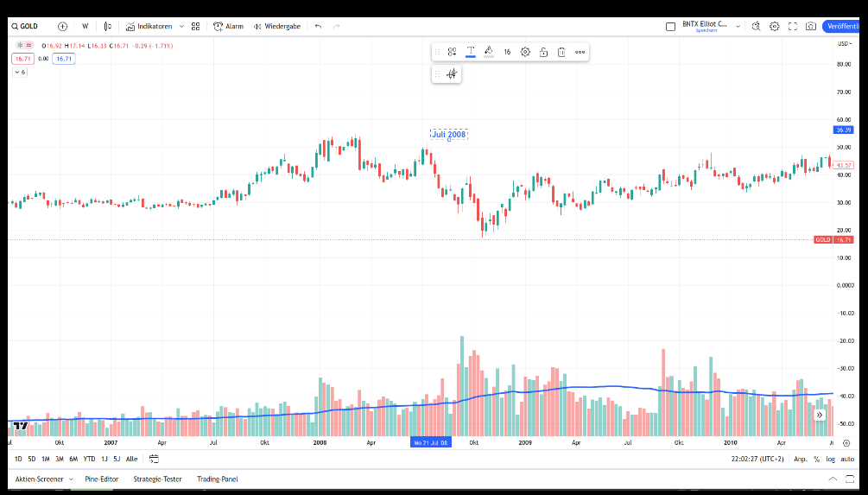Toggle auto scale on price axis
The width and height of the screenshot is (868, 495).
pos(847,459)
